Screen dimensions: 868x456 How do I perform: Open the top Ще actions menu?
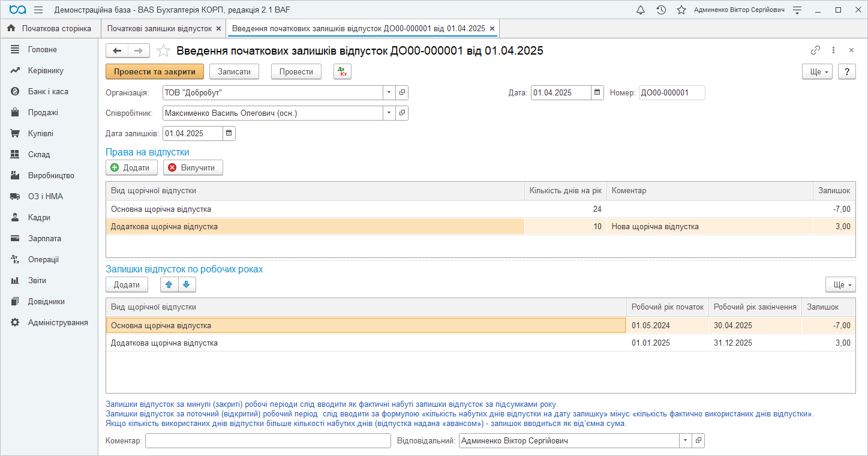(817, 71)
